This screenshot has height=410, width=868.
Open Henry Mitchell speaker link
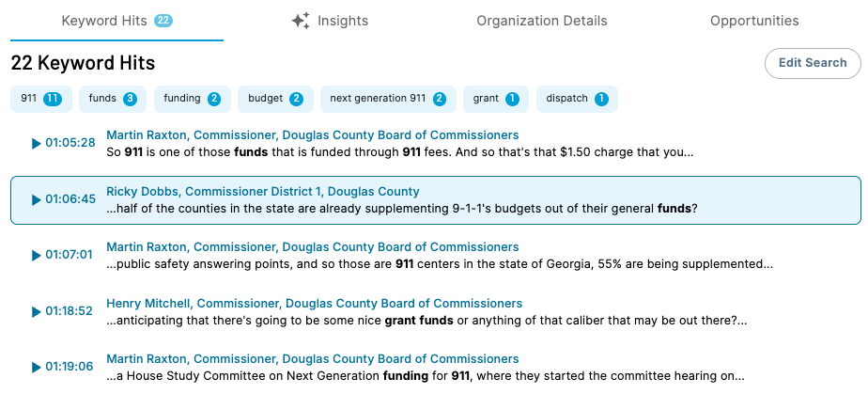315,304
